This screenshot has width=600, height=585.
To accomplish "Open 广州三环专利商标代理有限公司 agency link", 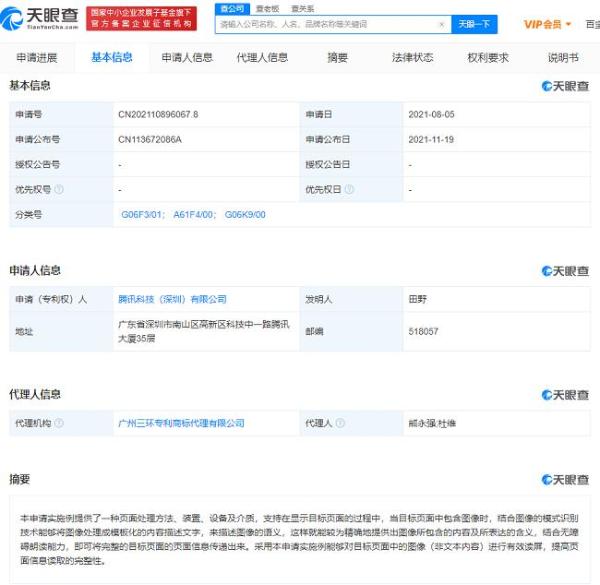I will coord(181,423).
